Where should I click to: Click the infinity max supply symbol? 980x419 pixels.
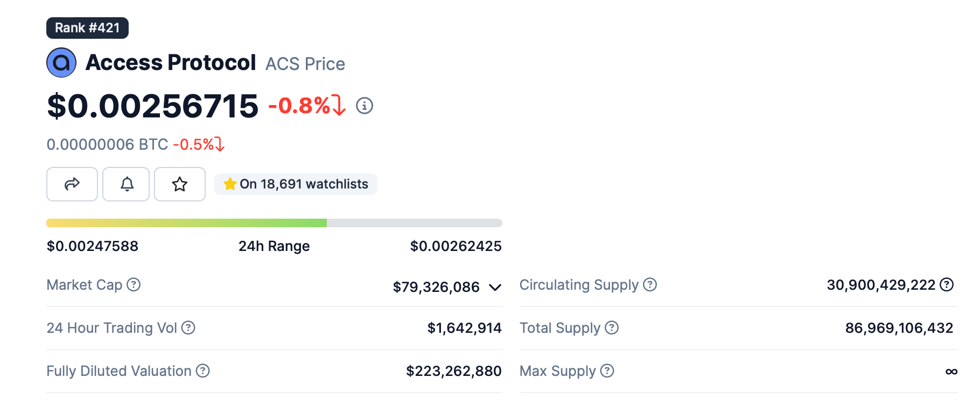click(951, 372)
